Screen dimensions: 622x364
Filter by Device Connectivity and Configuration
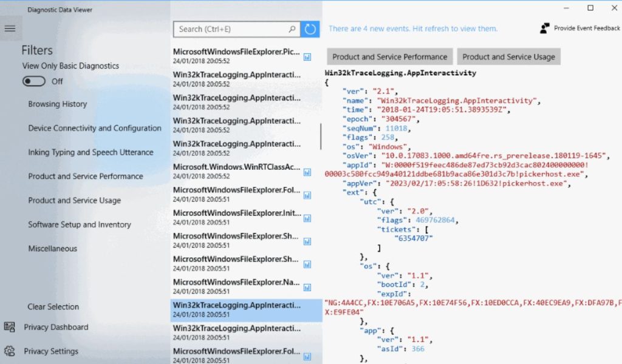[x=95, y=128]
